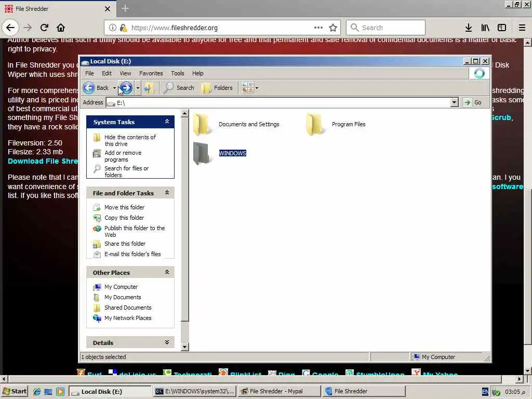Switch to cmd window in taskbar

194,391
